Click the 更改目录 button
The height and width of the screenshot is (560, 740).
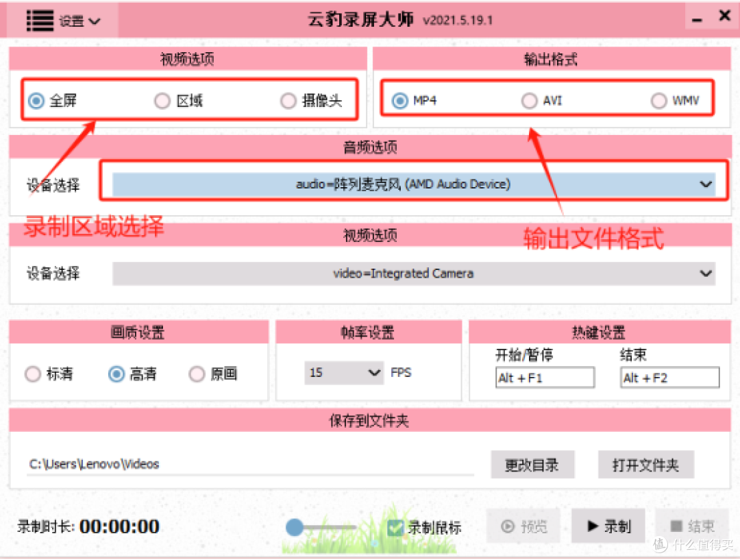(x=532, y=465)
